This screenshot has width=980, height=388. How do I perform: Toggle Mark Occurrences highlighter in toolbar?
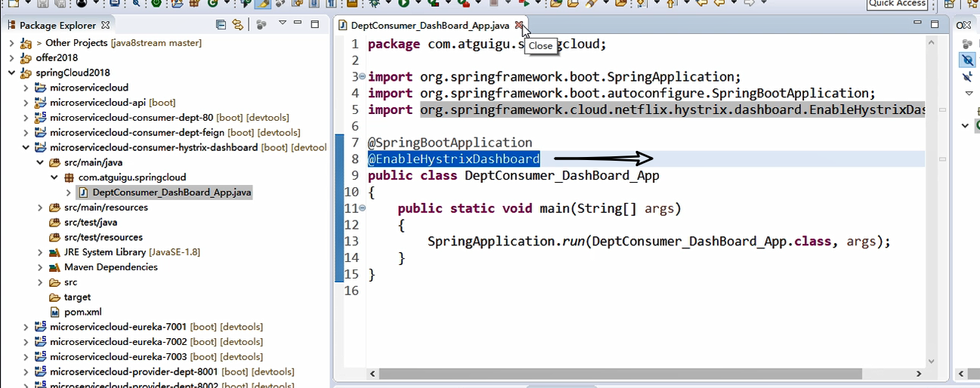[263, 4]
